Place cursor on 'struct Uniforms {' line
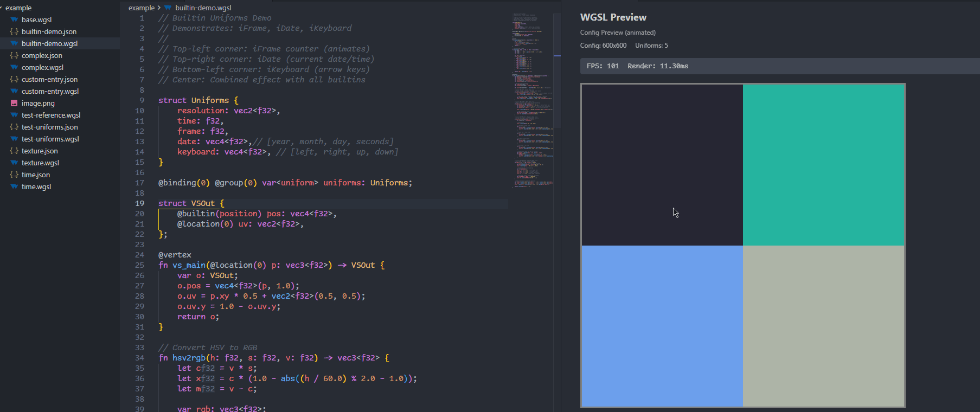The width and height of the screenshot is (980, 412). tap(198, 100)
